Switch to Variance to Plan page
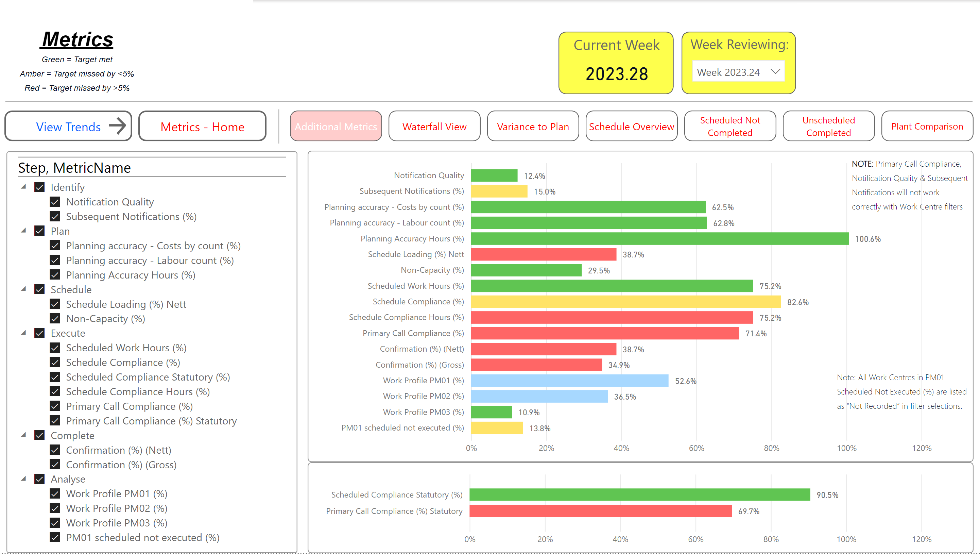 click(533, 126)
